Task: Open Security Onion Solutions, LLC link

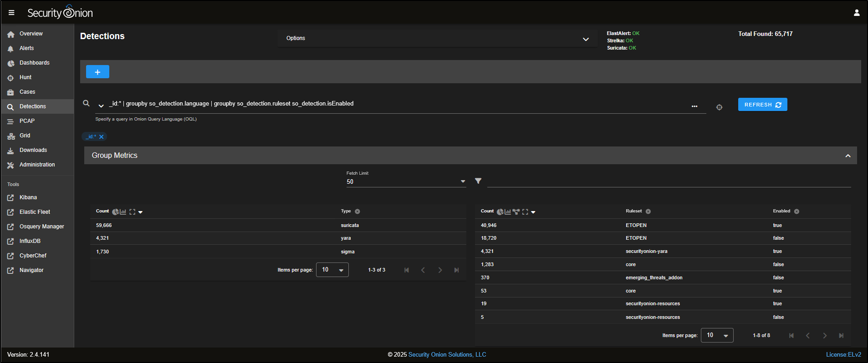Action: 447,355
